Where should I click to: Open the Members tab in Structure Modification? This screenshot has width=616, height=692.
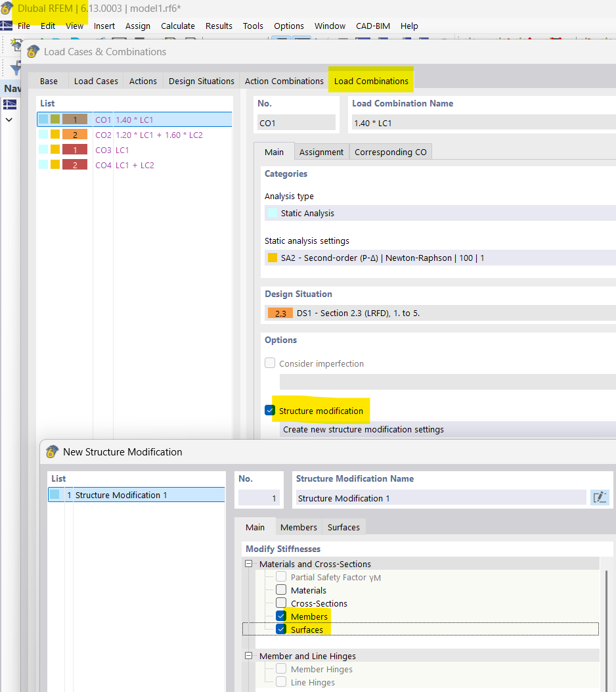click(x=299, y=527)
